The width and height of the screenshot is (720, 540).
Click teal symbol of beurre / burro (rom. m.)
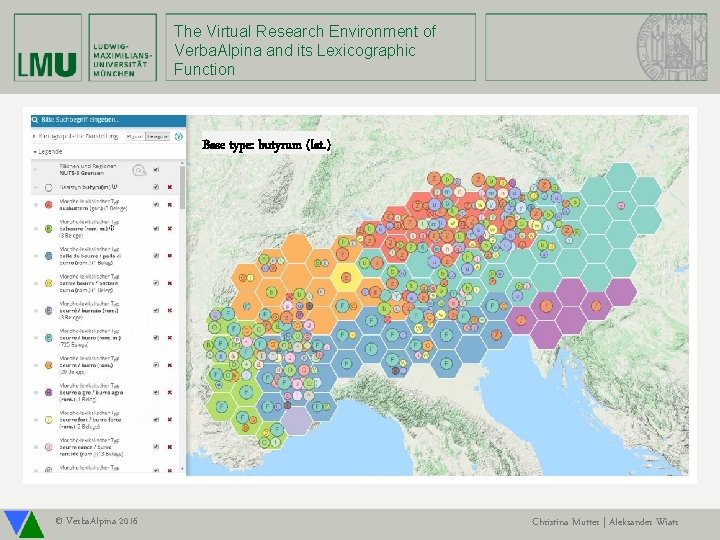pos(49,338)
